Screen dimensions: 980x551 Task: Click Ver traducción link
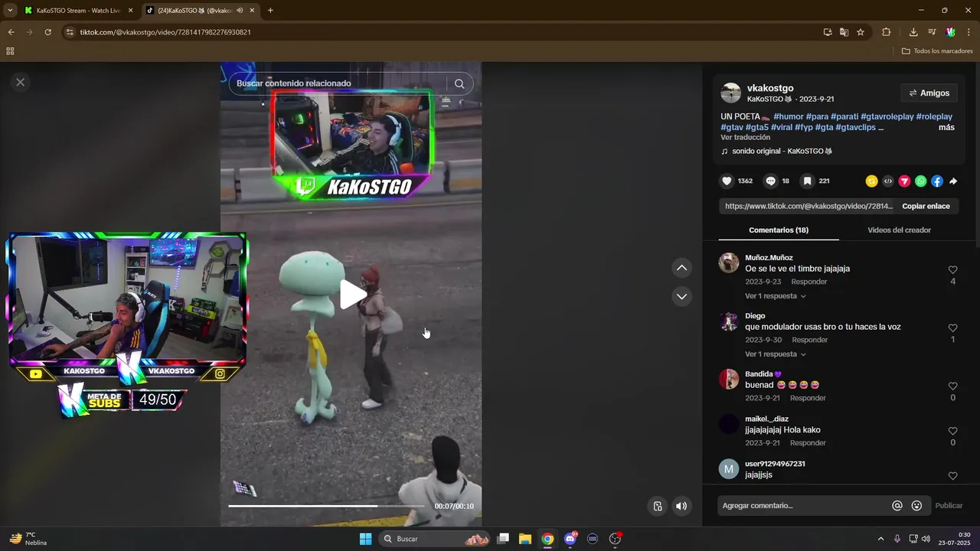pyautogui.click(x=745, y=137)
